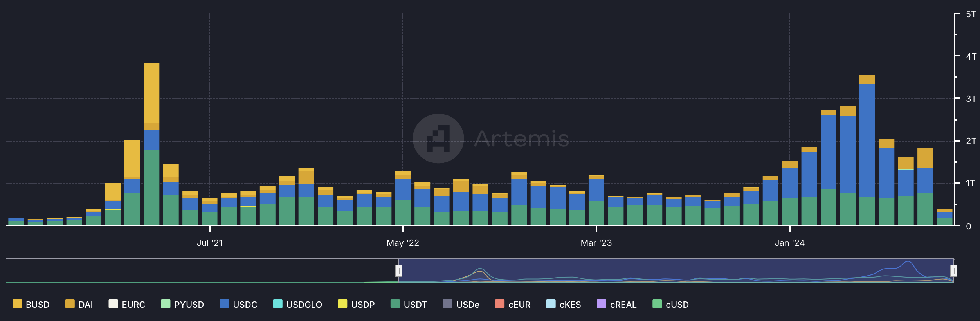Click the selected range area in navigator

pyautogui.click(x=676, y=271)
